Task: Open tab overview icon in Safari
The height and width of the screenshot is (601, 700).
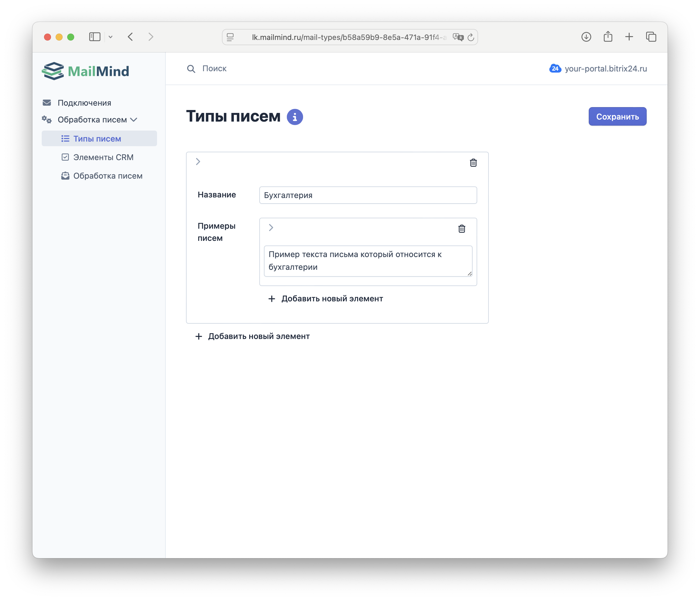Action: click(x=651, y=37)
